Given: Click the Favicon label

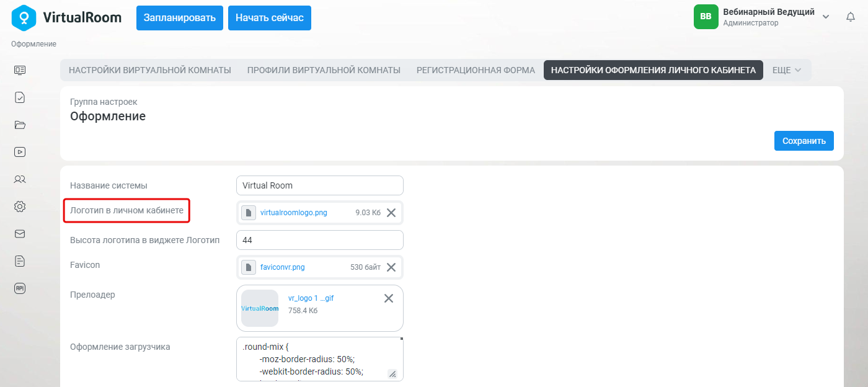Looking at the screenshot, I should 85,265.
